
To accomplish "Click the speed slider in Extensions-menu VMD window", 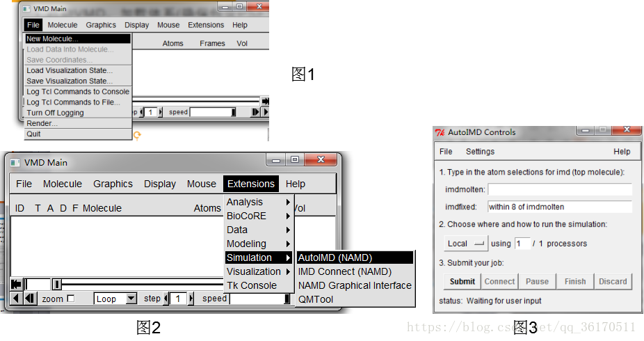I will tap(260, 299).
